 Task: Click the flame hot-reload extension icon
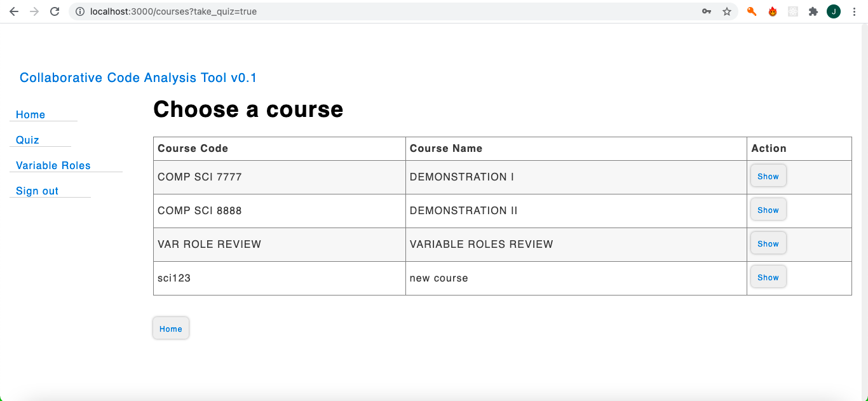click(x=772, y=11)
